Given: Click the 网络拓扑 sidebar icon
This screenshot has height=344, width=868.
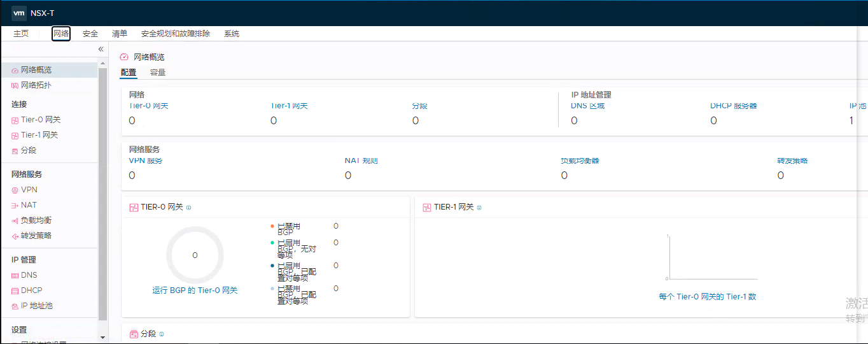Looking at the screenshot, I should click(15, 85).
